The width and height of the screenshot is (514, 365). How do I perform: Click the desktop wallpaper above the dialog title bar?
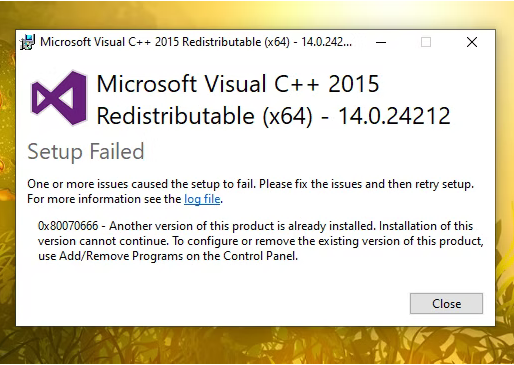[x=257, y=15]
